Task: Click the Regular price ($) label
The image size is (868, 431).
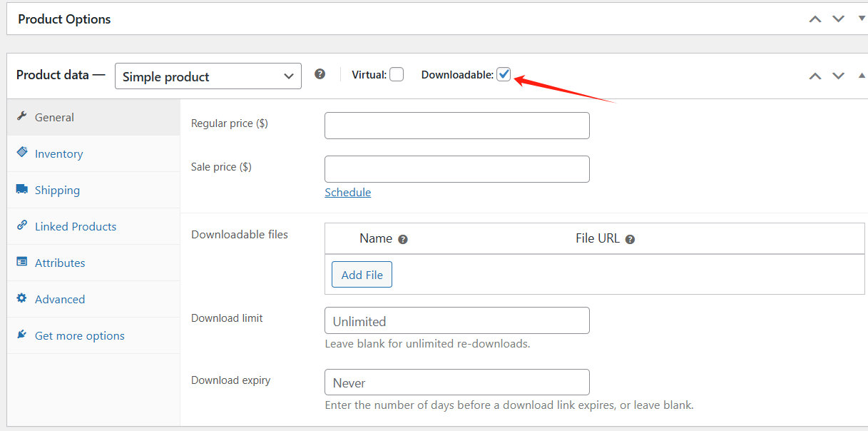Action: tap(230, 123)
